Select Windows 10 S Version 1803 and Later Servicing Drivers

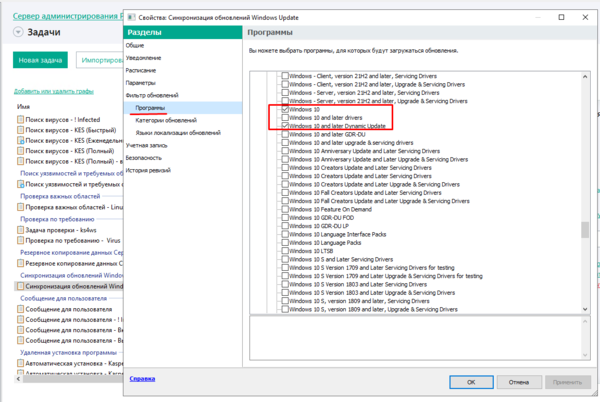[x=358, y=284]
